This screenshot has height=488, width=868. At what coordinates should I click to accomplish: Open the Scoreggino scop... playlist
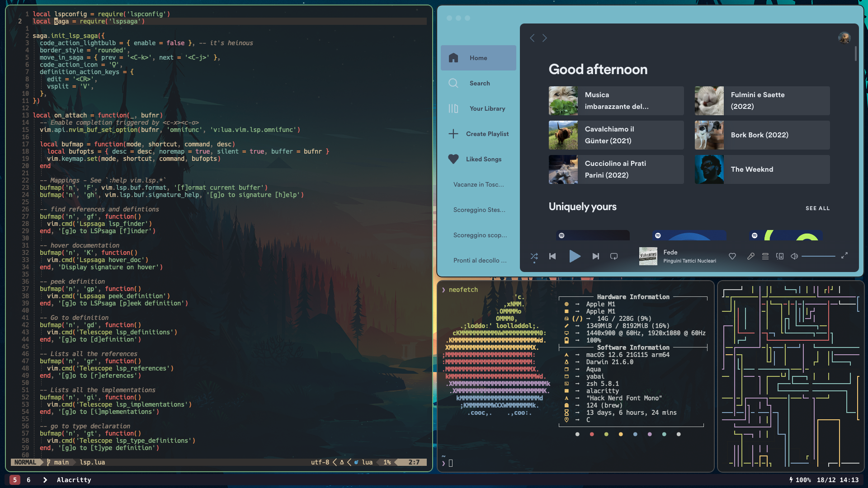point(480,235)
